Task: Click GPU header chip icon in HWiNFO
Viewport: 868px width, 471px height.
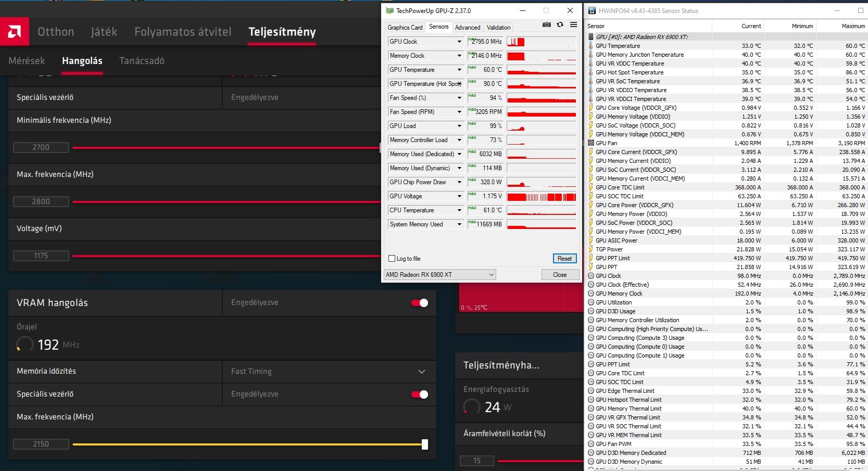Action: 590,37
